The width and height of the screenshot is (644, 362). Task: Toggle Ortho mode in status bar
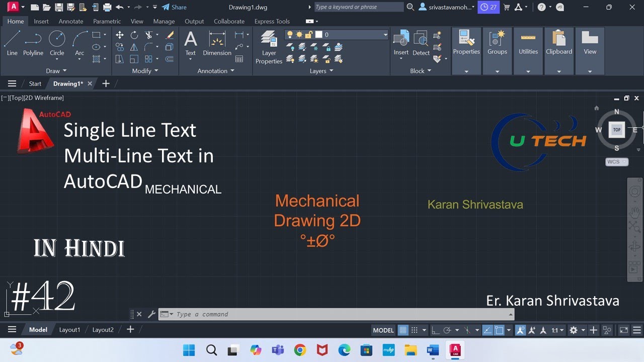click(x=435, y=330)
